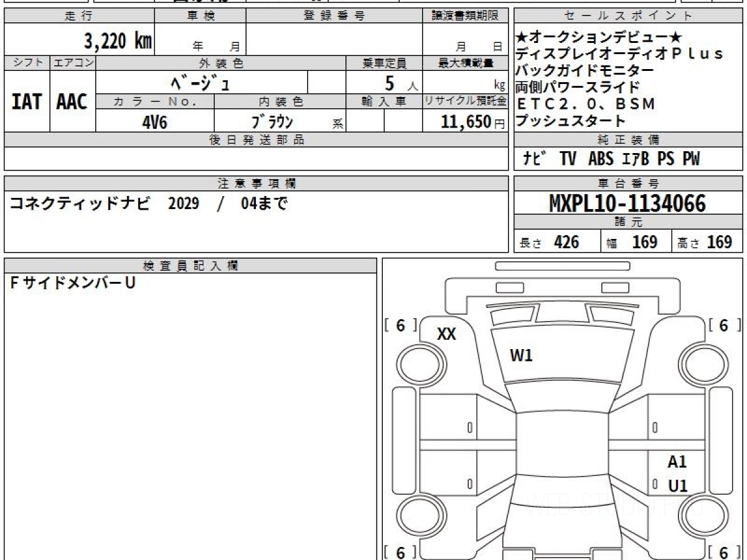
Task: Click the height value 169 beside 高さ
Action: [x=719, y=242]
